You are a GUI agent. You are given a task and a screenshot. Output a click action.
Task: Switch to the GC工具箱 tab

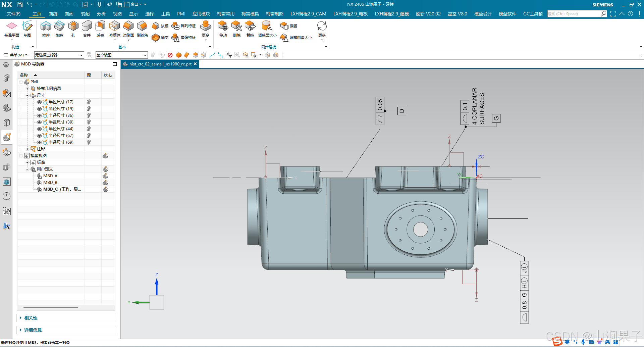pyautogui.click(x=533, y=14)
